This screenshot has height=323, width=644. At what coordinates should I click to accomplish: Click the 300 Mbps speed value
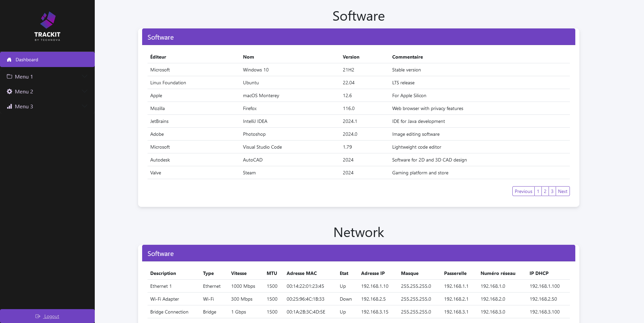click(x=242, y=299)
